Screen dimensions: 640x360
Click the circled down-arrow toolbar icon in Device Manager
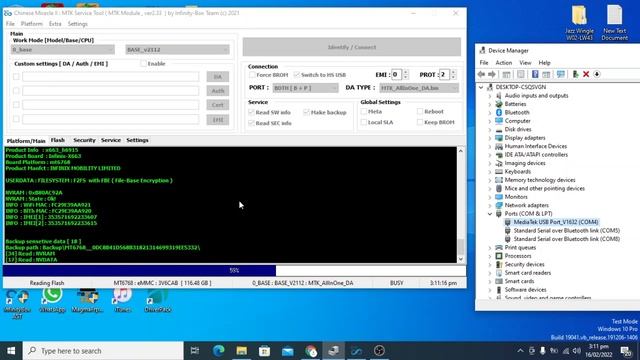coord(597,74)
